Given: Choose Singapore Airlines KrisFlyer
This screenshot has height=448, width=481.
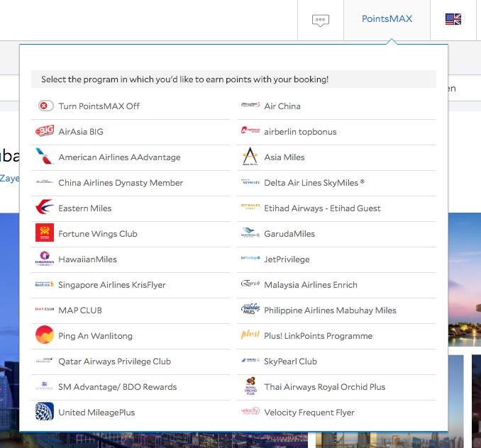Looking at the screenshot, I should pyautogui.click(x=112, y=285).
